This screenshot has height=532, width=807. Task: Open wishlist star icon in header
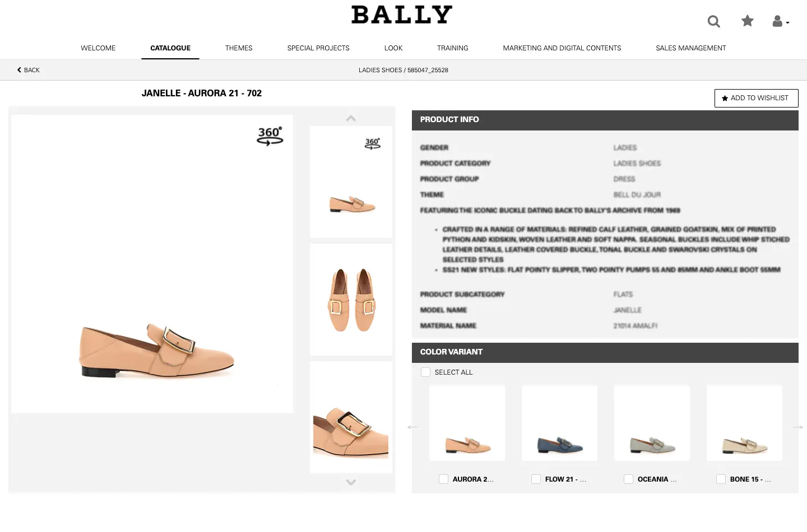[x=748, y=21]
